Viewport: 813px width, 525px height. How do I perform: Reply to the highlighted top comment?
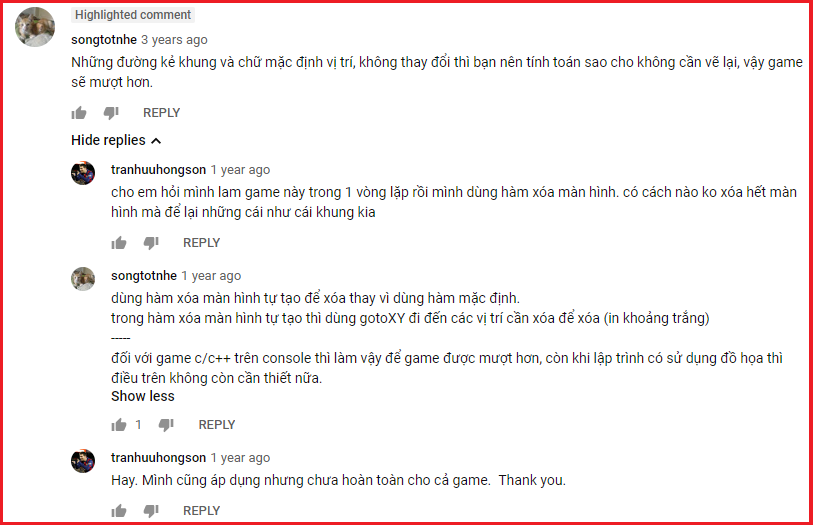(x=161, y=112)
